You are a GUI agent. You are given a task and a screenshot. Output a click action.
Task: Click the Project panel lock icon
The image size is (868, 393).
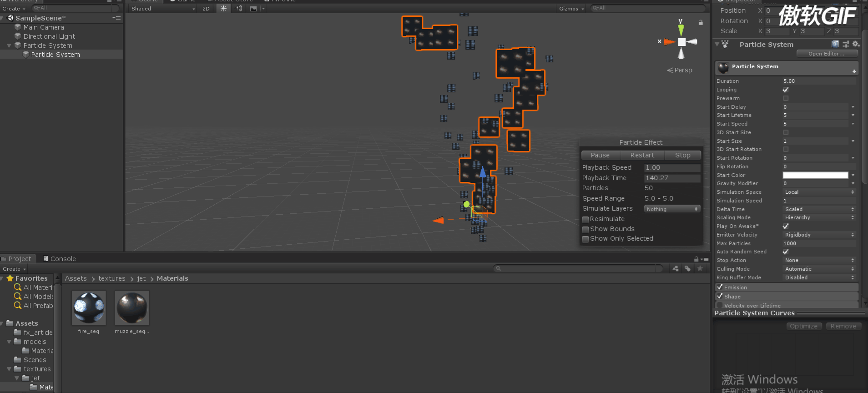pos(696,259)
